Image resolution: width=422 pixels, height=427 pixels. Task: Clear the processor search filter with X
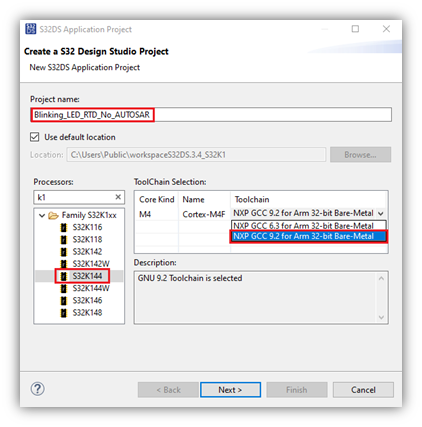(118, 197)
